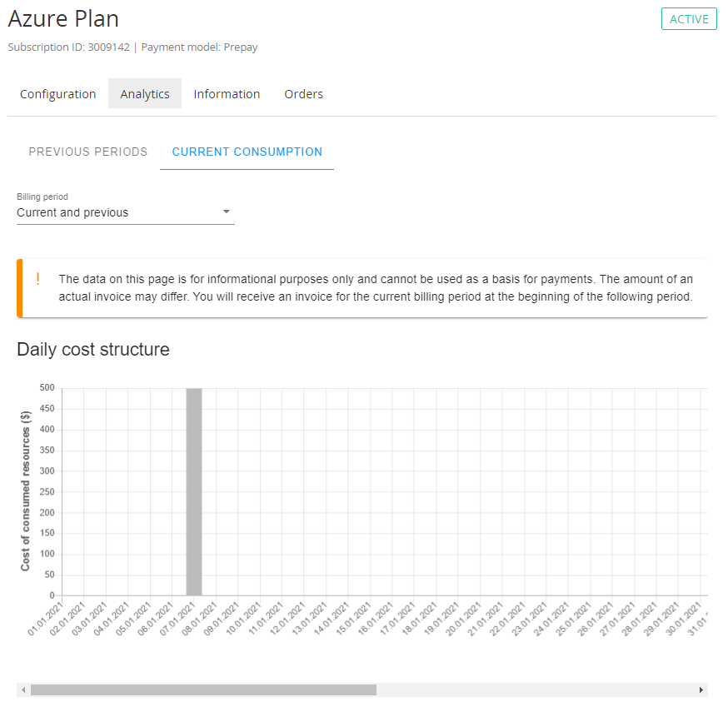Click the Daily cost structure heading
The width and height of the screenshot is (728, 702).
[93, 350]
